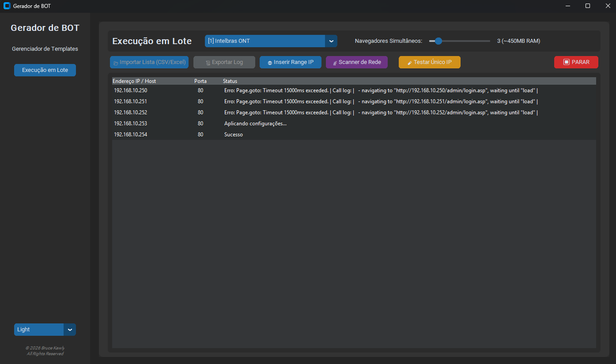Image resolution: width=616 pixels, height=364 pixels.
Task: Open the template combo box showing Intelbras ONT
Action: coord(265,41)
